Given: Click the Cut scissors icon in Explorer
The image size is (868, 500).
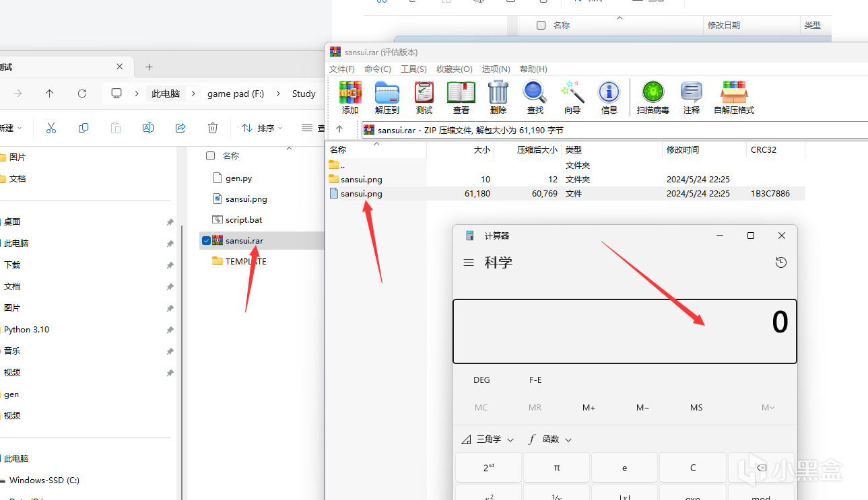Looking at the screenshot, I should click(x=51, y=128).
